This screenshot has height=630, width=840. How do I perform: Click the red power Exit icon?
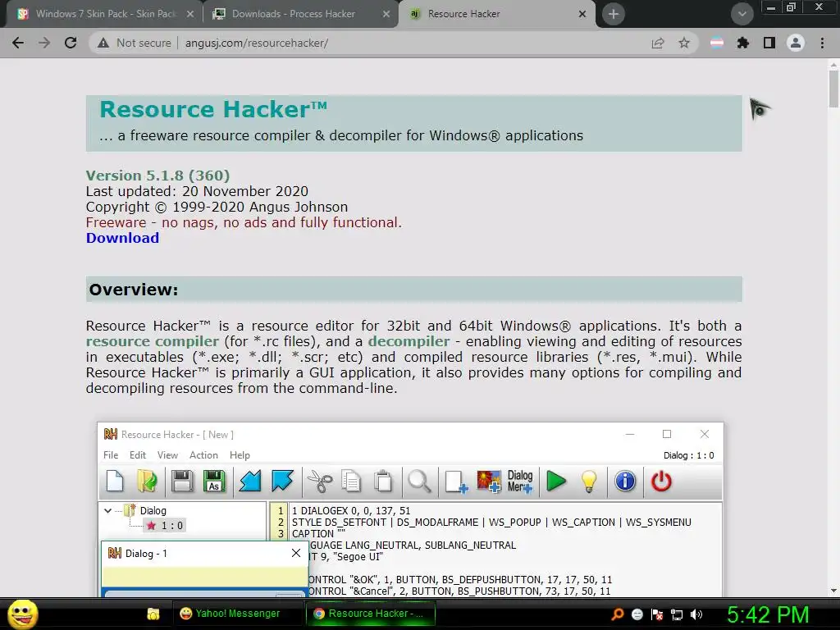[661, 481]
